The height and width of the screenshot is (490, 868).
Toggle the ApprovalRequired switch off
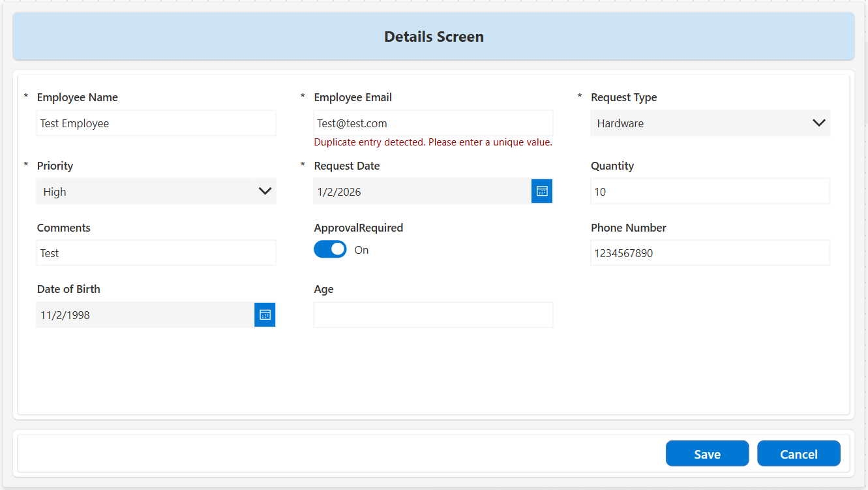point(331,249)
